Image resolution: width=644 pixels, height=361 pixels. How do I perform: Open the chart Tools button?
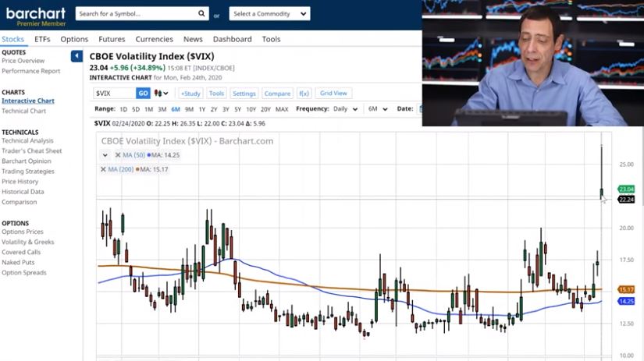[216, 93]
